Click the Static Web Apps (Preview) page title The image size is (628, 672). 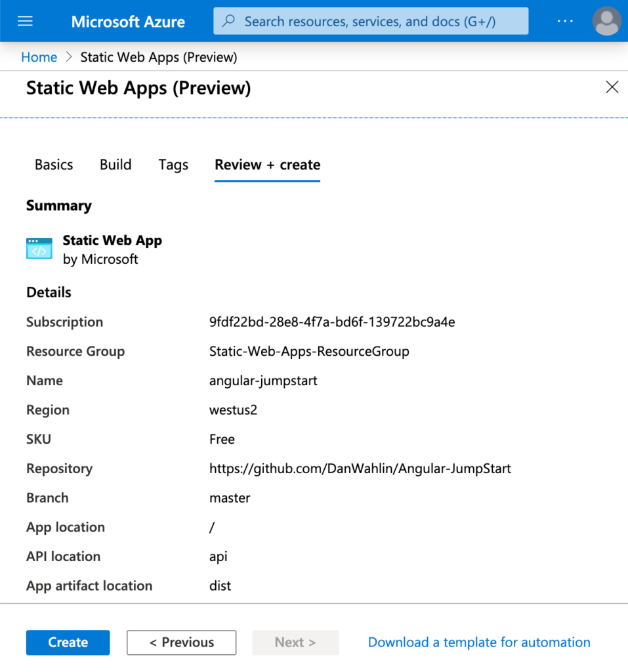[x=138, y=88]
